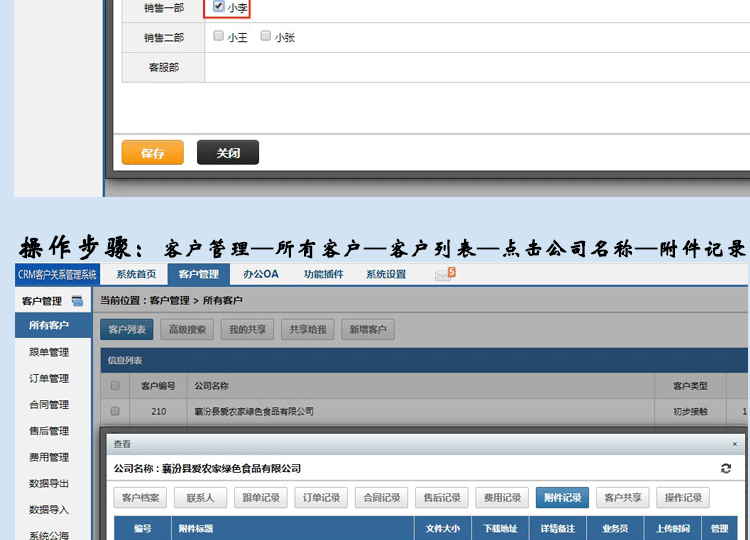Uncheck the 小李 checkbox
Viewport: 750px width, 540px height.
[x=219, y=6]
